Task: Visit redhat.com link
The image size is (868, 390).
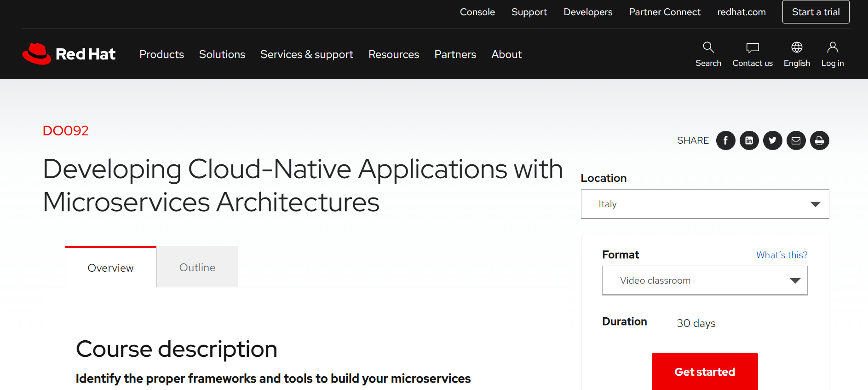Action: click(742, 12)
